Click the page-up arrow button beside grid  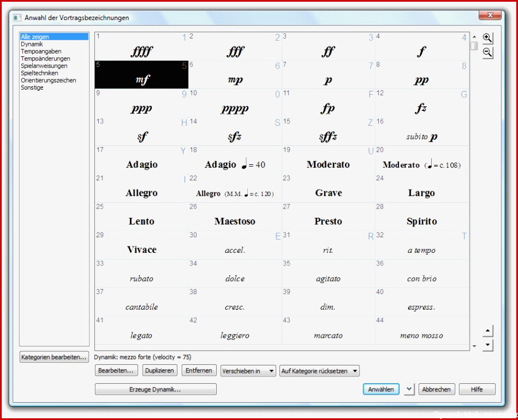pyautogui.click(x=488, y=330)
